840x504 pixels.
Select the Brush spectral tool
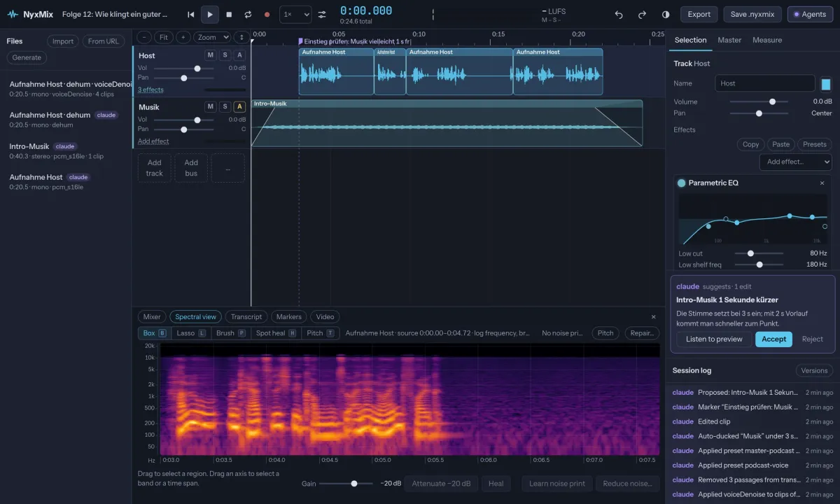point(231,333)
